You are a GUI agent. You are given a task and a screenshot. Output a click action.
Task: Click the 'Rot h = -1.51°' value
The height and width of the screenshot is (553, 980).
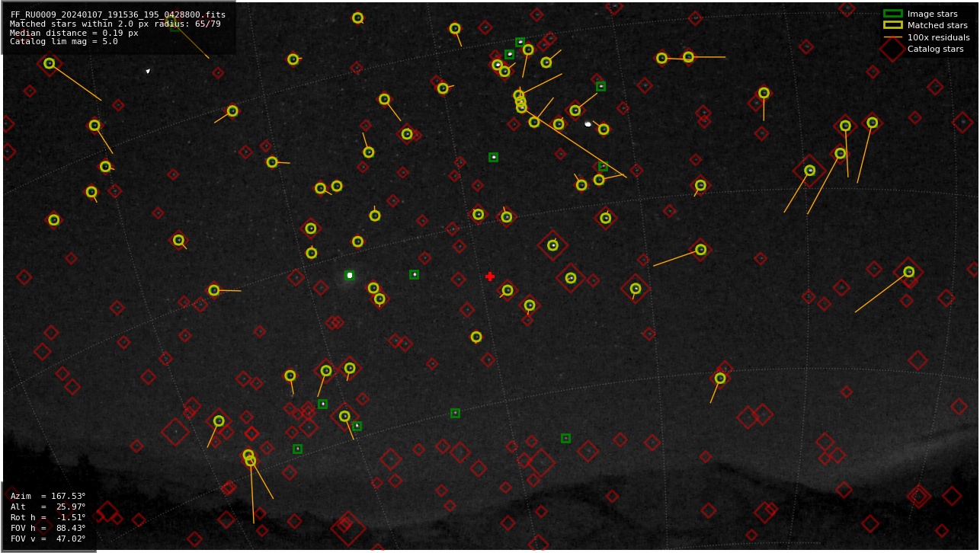[x=48, y=517]
